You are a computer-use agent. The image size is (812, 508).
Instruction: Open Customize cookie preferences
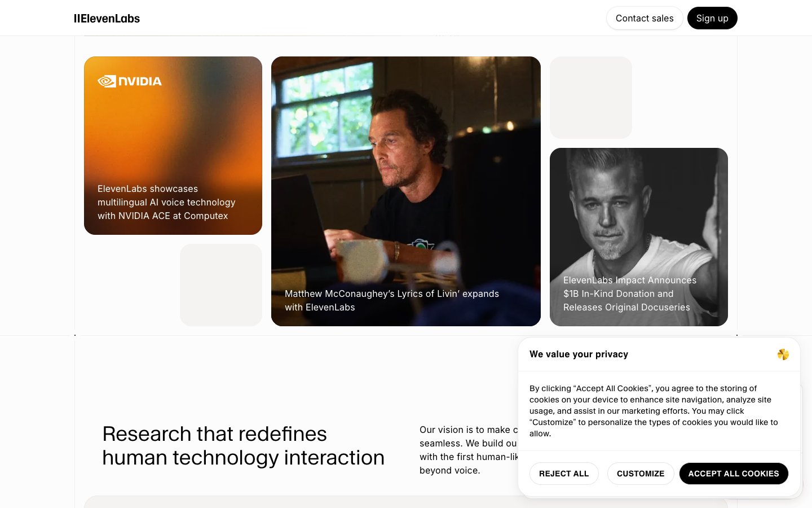point(640,474)
